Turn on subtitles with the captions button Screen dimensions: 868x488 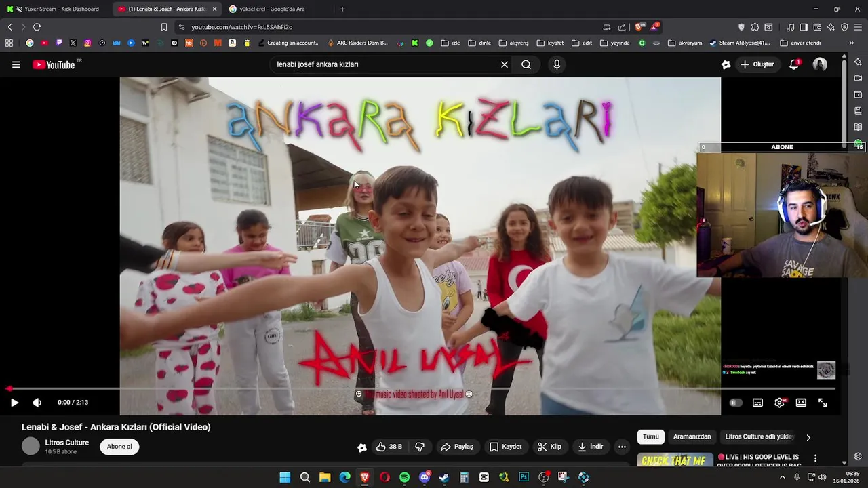(x=757, y=403)
